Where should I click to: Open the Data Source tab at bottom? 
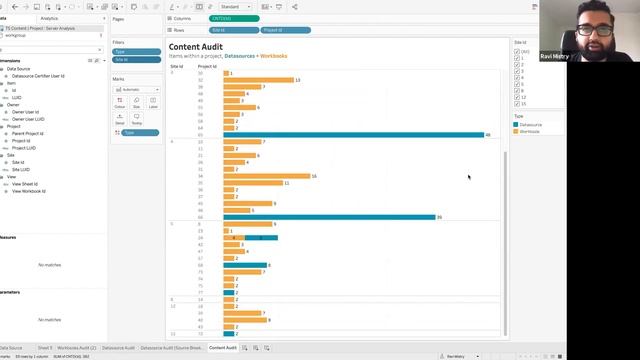point(11,348)
